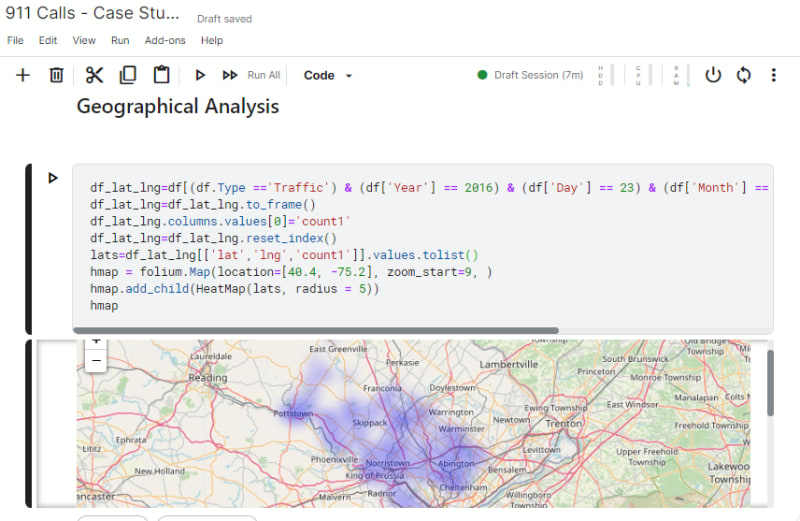Click Norristown on the map
The width and height of the screenshot is (800, 521).
pos(387,463)
